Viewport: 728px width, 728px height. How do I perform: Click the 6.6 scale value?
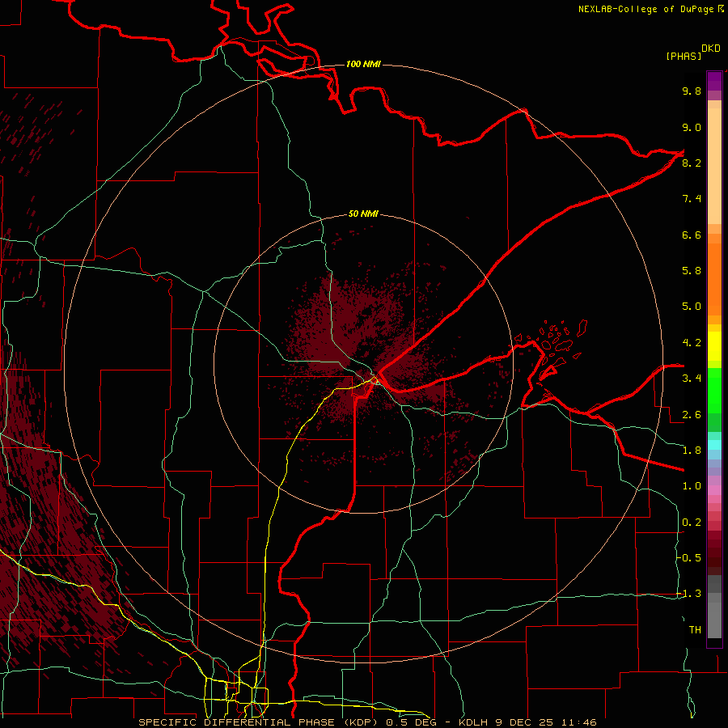coord(692,235)
